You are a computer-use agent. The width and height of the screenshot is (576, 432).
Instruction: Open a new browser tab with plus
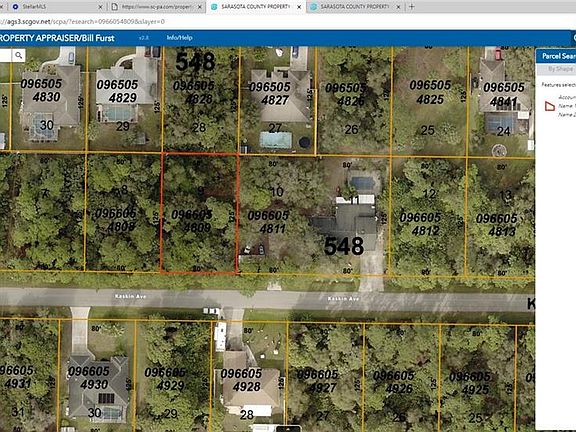[x=411, y=7]
